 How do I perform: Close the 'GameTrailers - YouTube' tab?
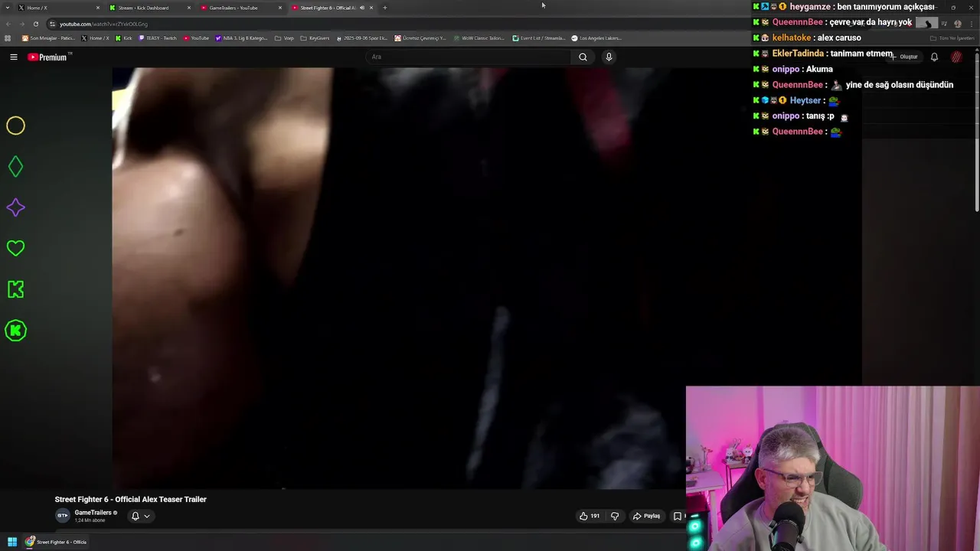[279, 8]
